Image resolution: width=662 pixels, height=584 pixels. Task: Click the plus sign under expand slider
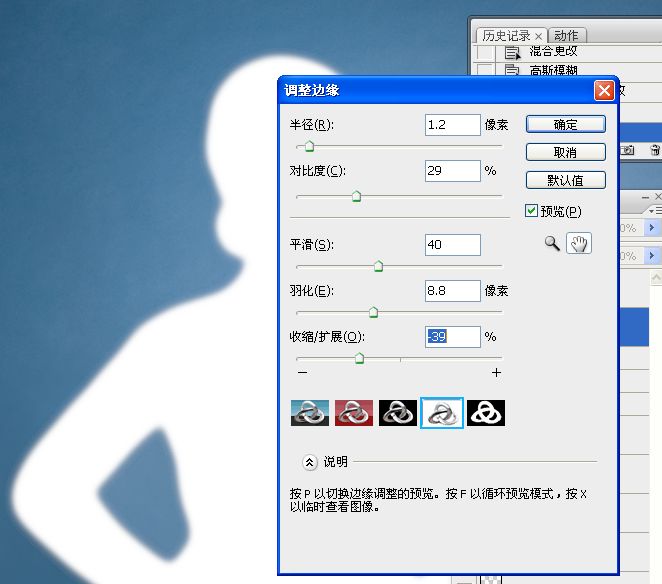point(496,372)
